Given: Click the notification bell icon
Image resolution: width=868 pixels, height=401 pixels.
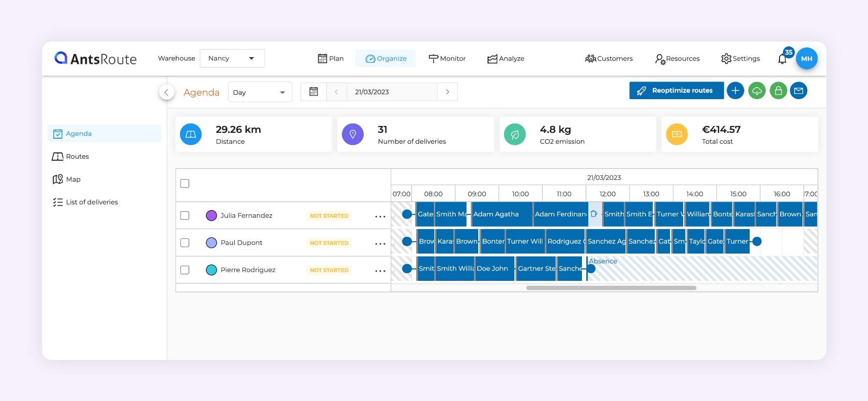Looking at the screenshot, I should click(x=782, y=59).
